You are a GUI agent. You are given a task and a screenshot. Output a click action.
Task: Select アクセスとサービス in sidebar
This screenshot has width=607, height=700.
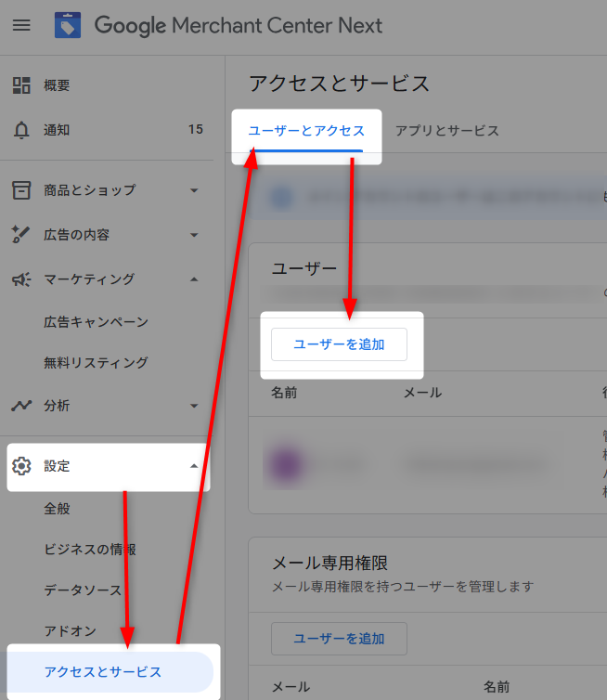107,672
